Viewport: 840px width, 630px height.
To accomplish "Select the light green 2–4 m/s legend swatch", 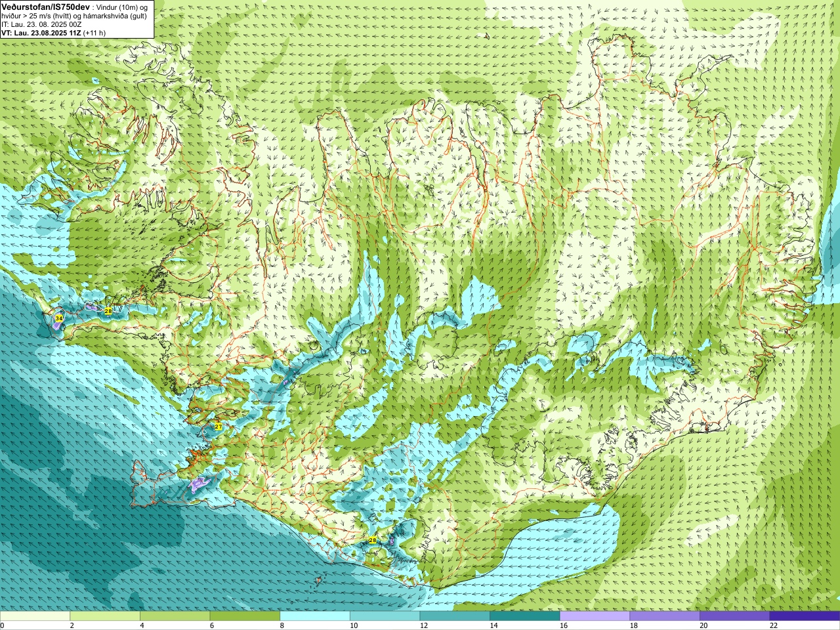I will click(x=105, y=616).
